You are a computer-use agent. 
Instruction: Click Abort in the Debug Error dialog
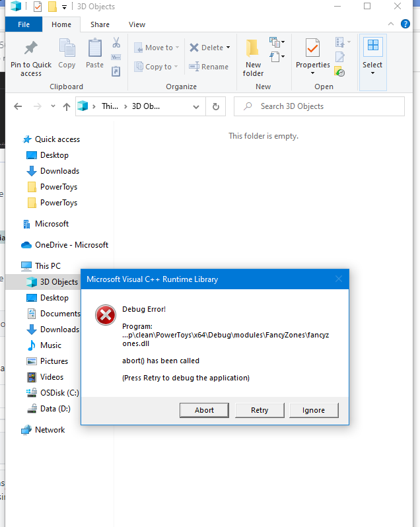point(204,410)
